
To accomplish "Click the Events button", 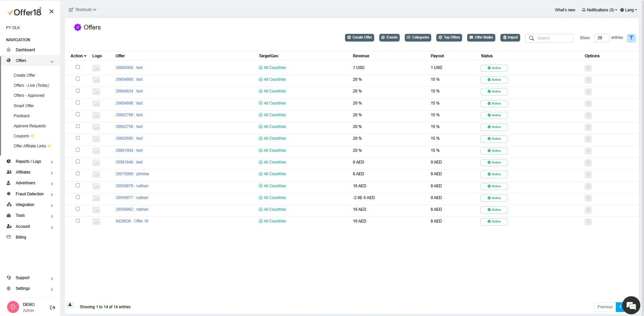I will point(389,38).
